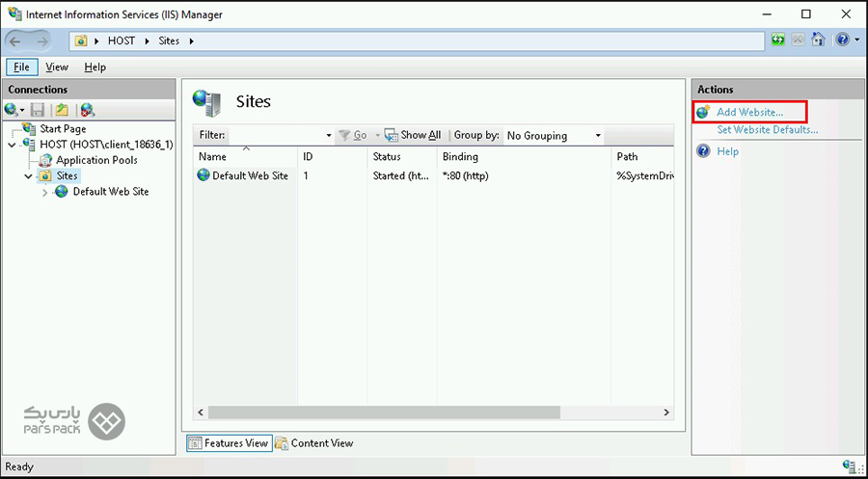Click the Back navigation arrow
This screenshot has height=479, width=868.
16,40
